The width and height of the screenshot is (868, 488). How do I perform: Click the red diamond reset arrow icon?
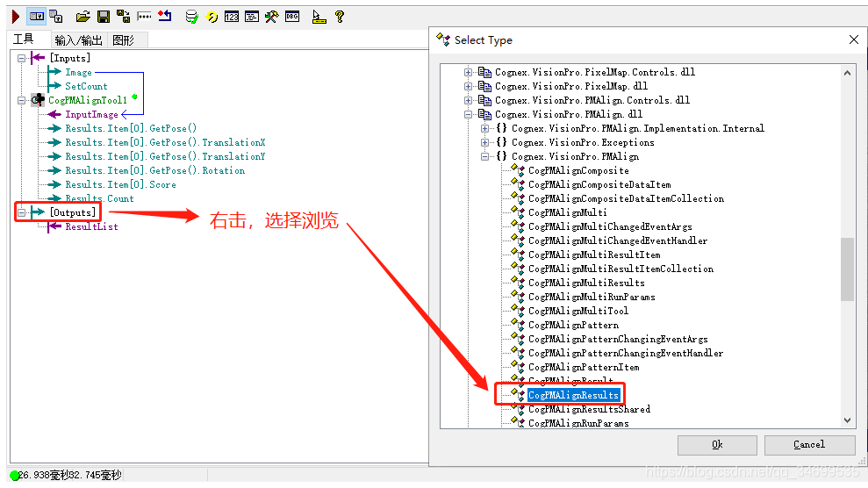[165, 17]
